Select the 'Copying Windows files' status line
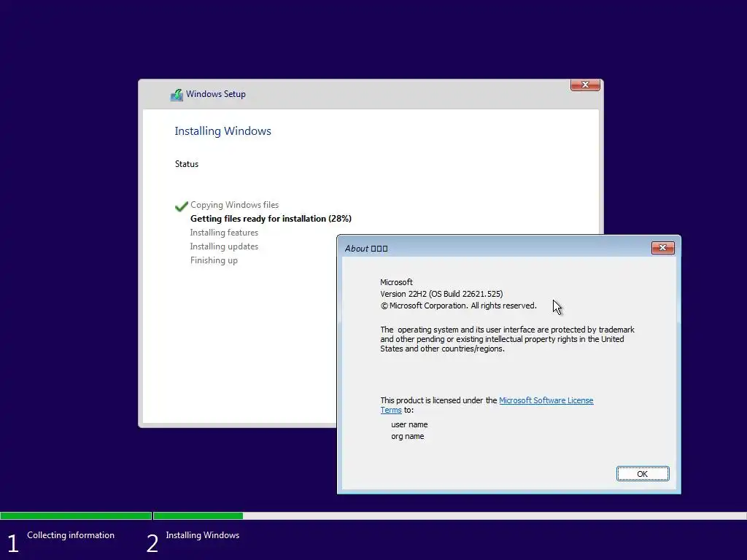Viewport: 747px width, 560px height. 234,205
